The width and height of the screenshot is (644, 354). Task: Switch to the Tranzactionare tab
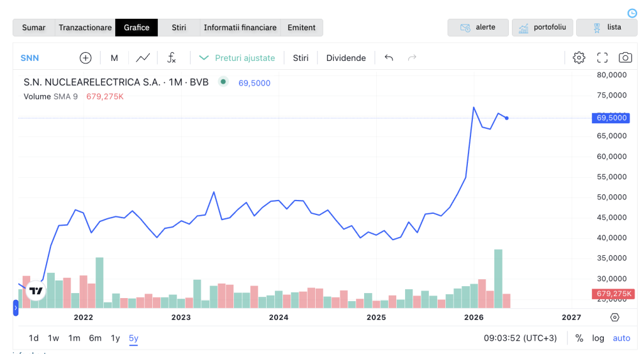[85, 28]
